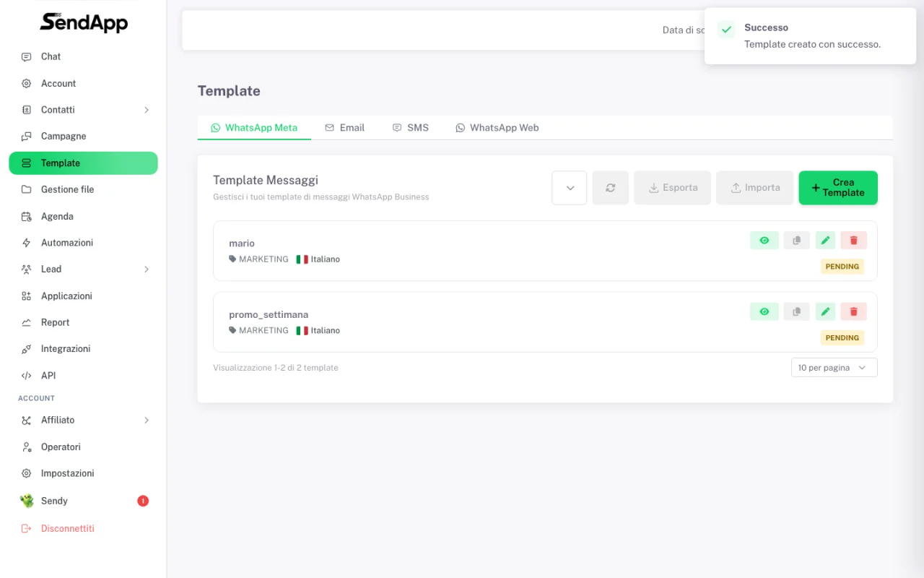
Task: Switch to the Email tab
Action: click(345, 128)
